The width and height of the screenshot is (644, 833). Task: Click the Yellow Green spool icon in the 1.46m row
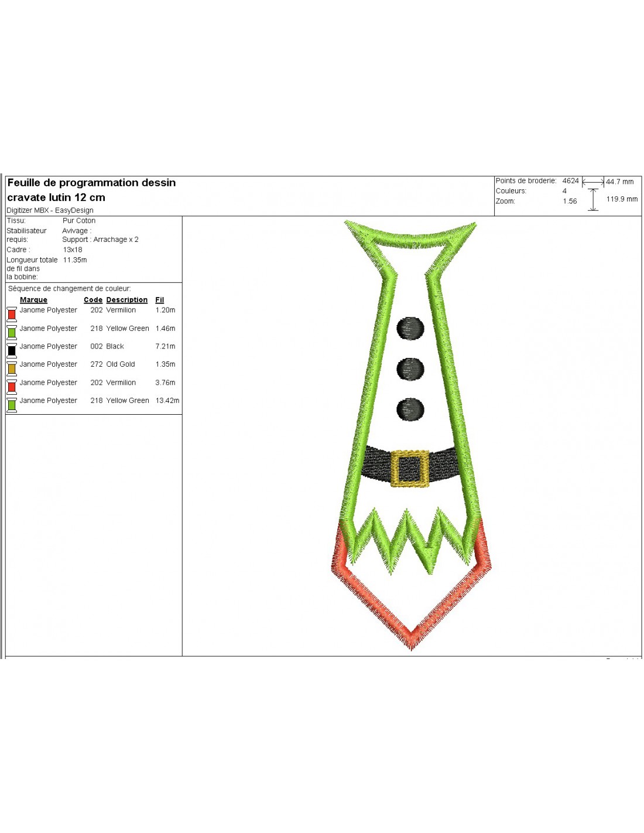coord(12,332)
